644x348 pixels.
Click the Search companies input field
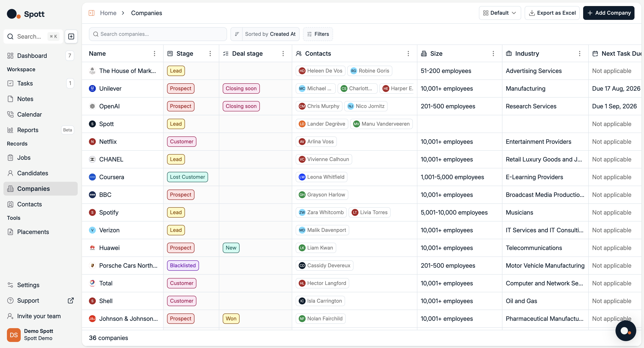pos(158,34)
